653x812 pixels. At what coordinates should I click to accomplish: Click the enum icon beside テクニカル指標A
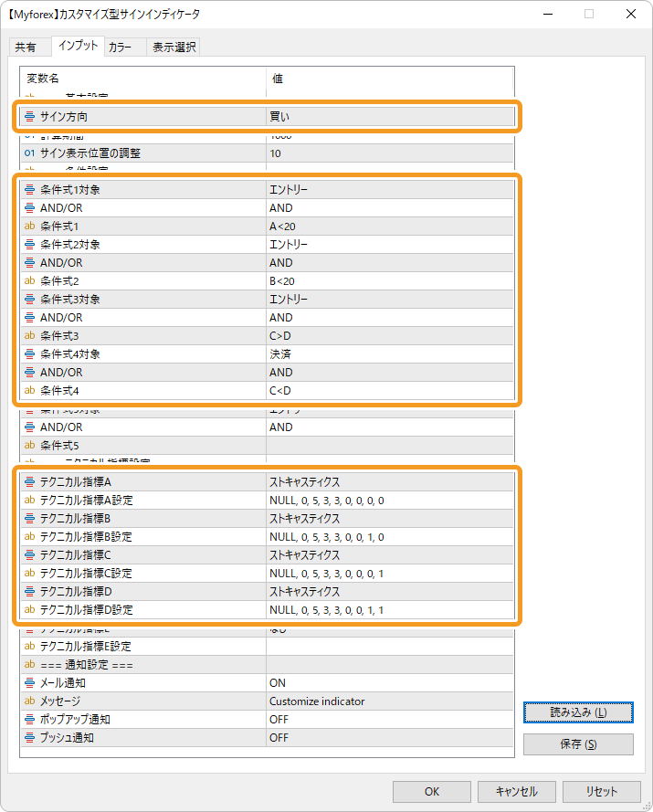click(x=30, y=482)
